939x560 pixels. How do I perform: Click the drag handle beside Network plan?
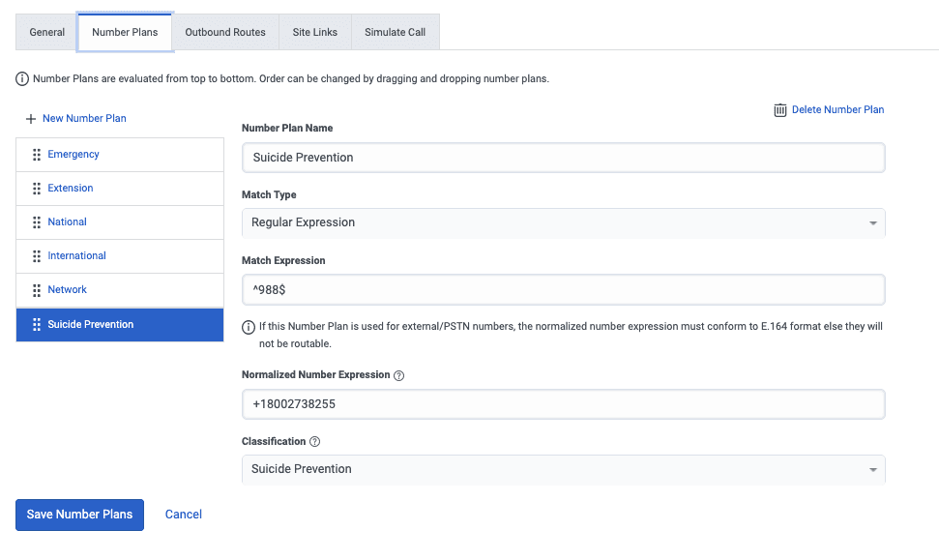37,290
